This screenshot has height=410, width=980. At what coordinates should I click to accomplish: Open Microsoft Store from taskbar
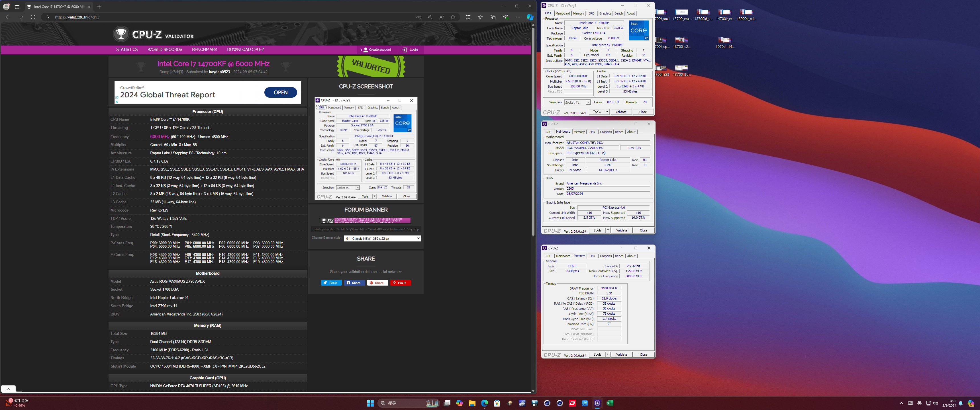pyautogui.click(x=497, y=403)
